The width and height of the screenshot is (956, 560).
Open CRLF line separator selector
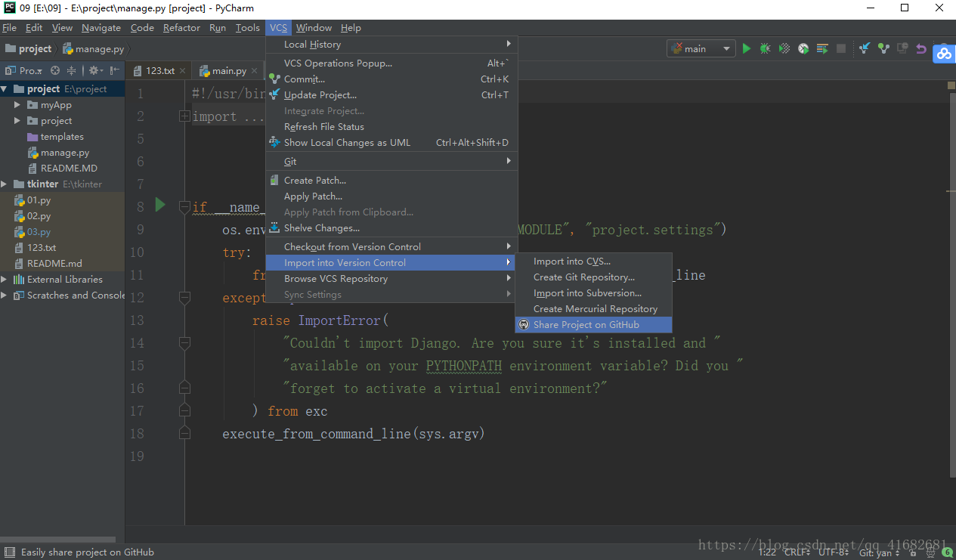tap(799, 552)
